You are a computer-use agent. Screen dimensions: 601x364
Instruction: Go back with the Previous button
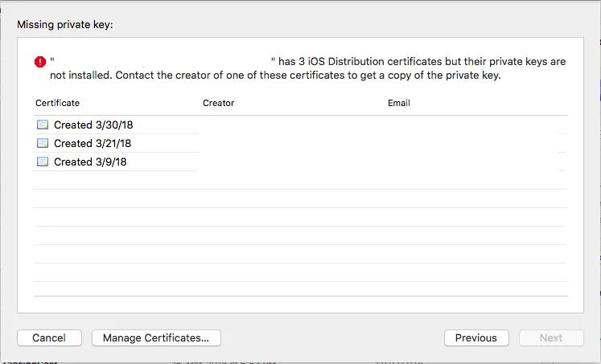476,338
